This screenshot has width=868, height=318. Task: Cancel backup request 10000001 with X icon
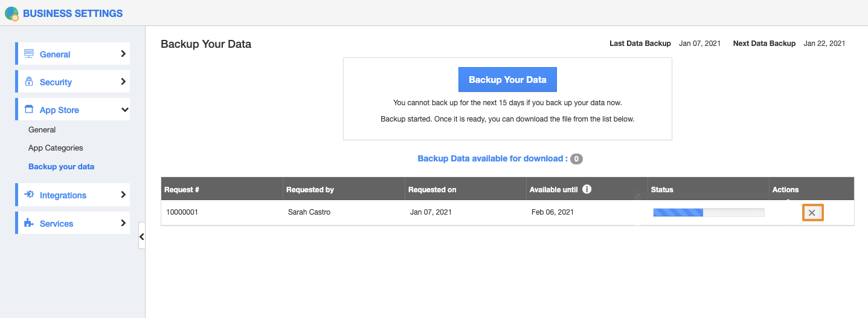(812, 213)
